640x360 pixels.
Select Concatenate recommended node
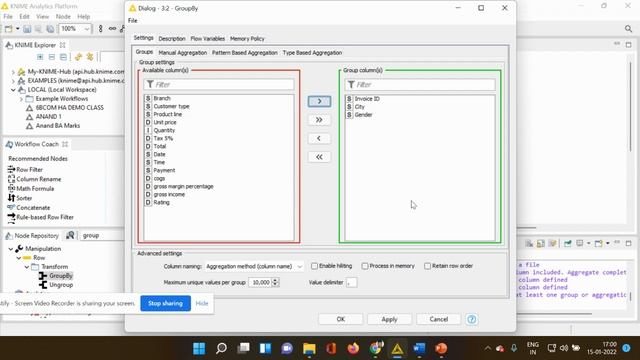pos(33,208)
